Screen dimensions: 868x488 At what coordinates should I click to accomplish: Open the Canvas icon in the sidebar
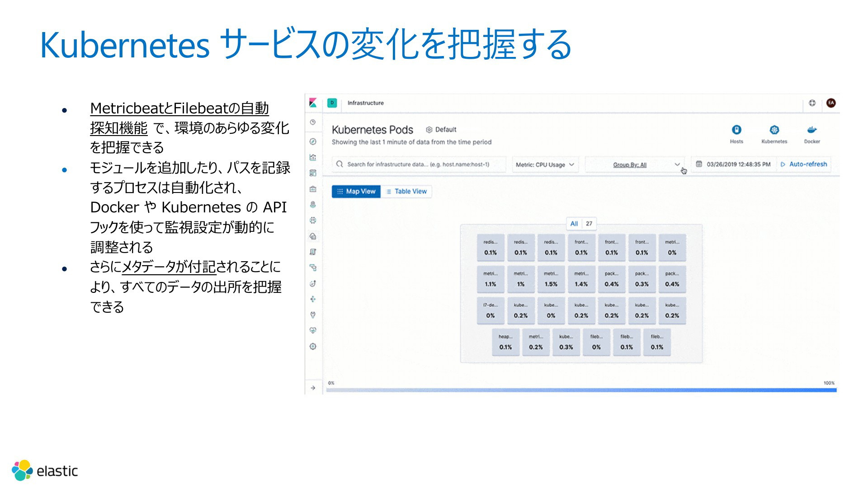(x=313, y=189)
